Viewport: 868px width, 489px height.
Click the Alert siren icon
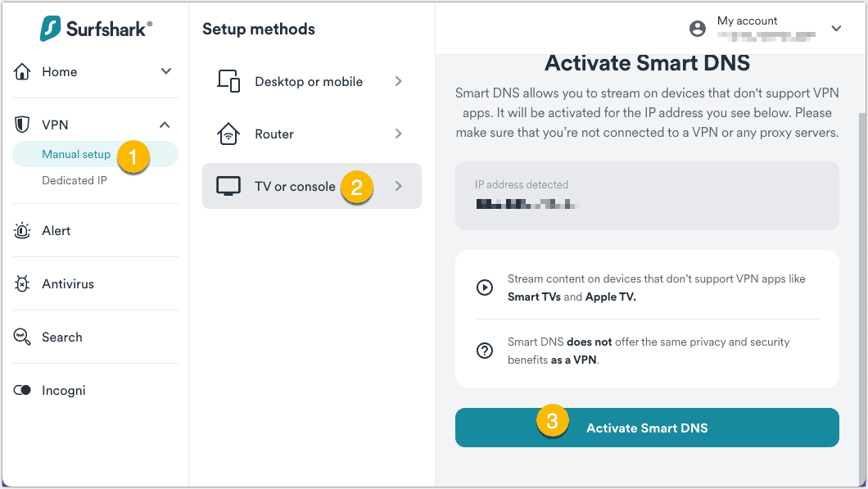tap(23, 231)
